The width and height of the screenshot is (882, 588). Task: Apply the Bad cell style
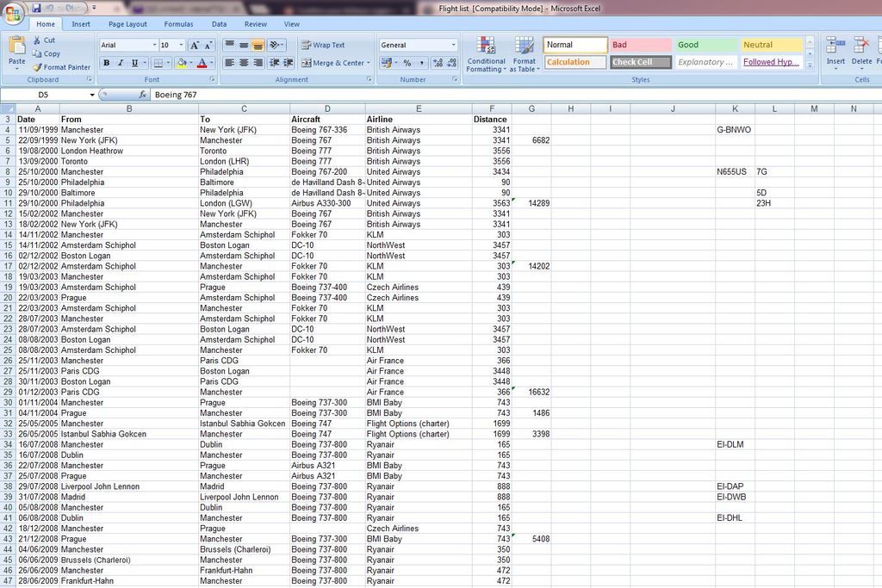641,45
